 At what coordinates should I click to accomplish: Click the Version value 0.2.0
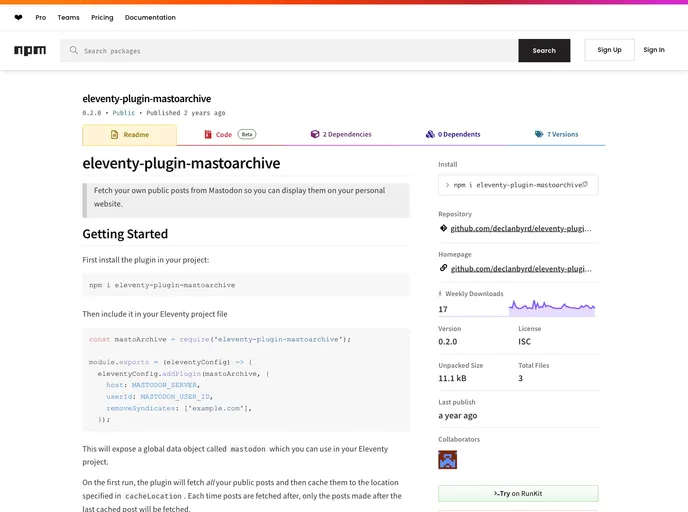(448, 342)
